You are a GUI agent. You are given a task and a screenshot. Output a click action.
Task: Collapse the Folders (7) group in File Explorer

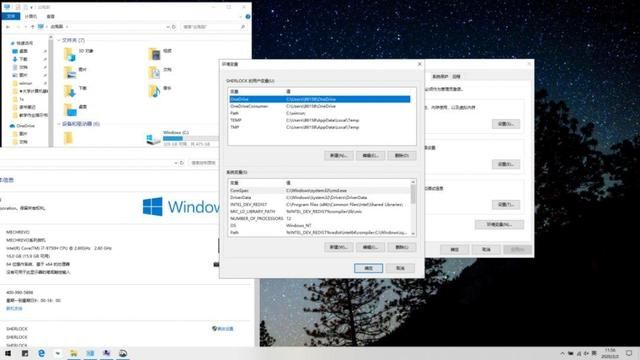point(59,40)
